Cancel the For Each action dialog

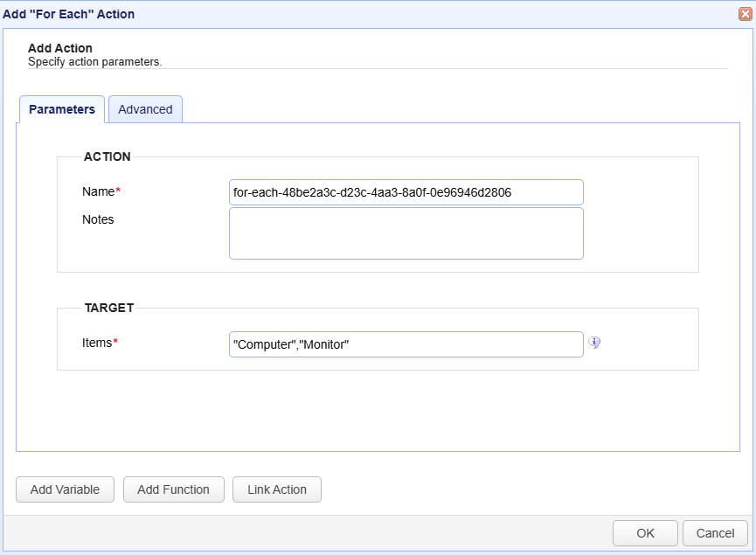[x=715, y=533]
